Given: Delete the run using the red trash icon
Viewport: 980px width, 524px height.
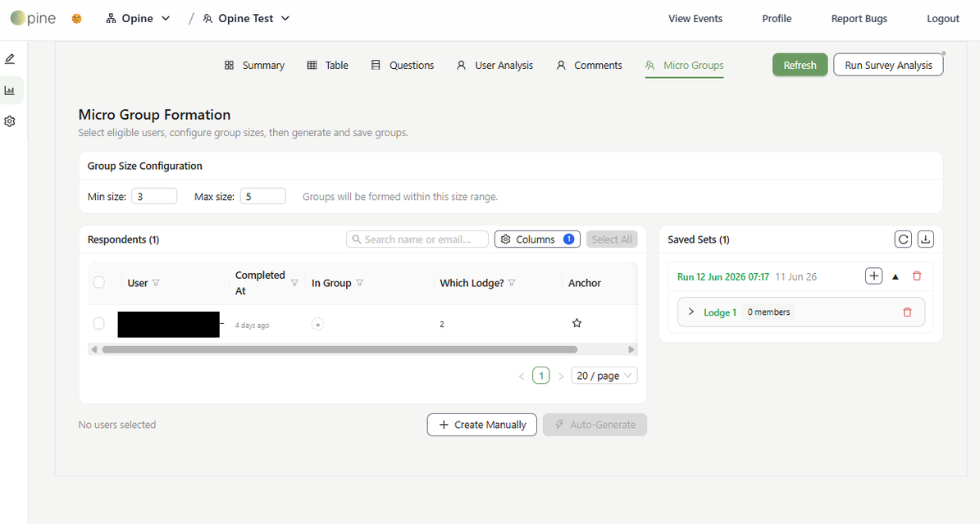Looking at the screenshot, I should coord(917,276).
